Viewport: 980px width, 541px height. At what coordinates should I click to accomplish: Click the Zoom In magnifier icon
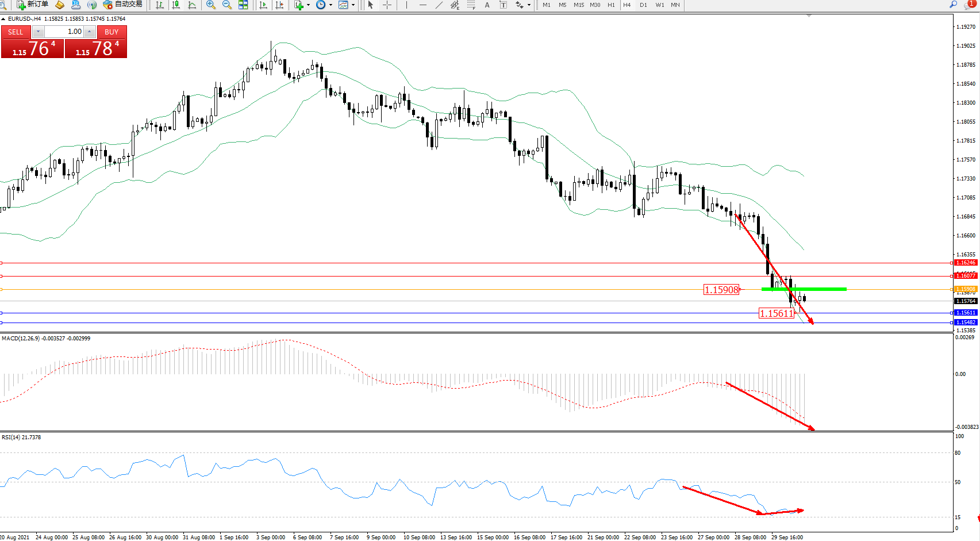coord(211,5)
